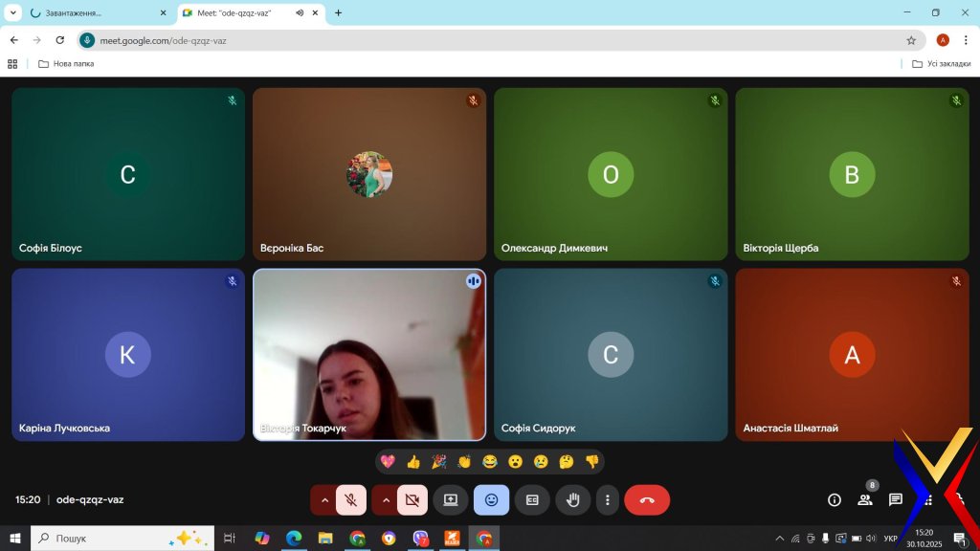
Task: Open the Нова папка bookmarks folder
Action: coord(66,64)
